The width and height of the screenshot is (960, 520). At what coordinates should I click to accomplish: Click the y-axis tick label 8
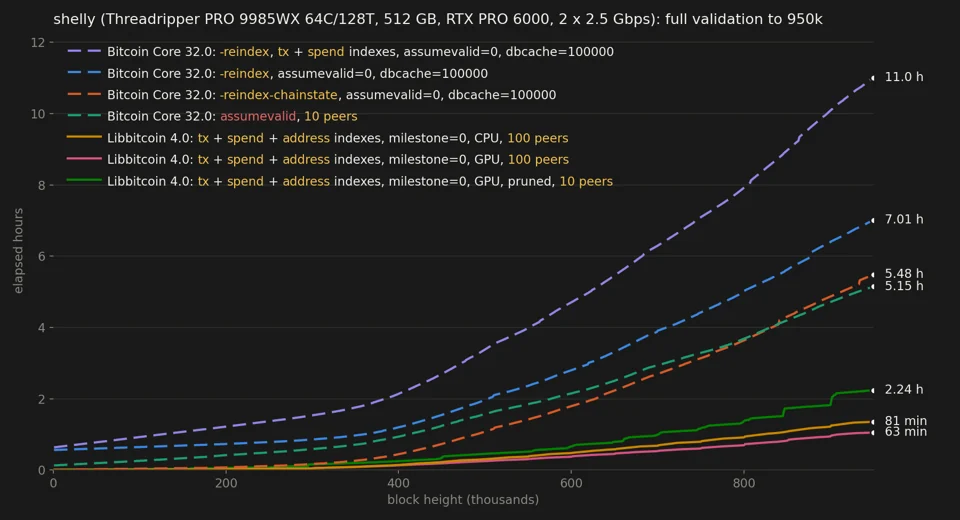pos(42,185)
